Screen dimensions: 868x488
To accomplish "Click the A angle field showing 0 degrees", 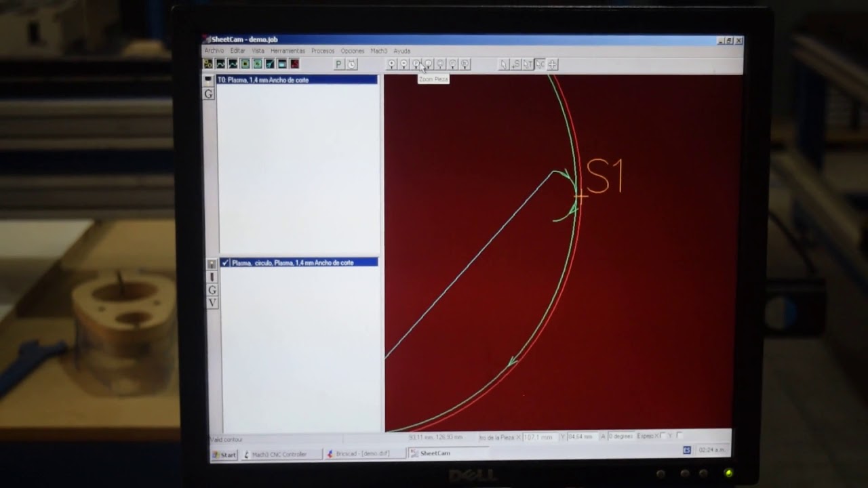I will (x=620, y=436).
